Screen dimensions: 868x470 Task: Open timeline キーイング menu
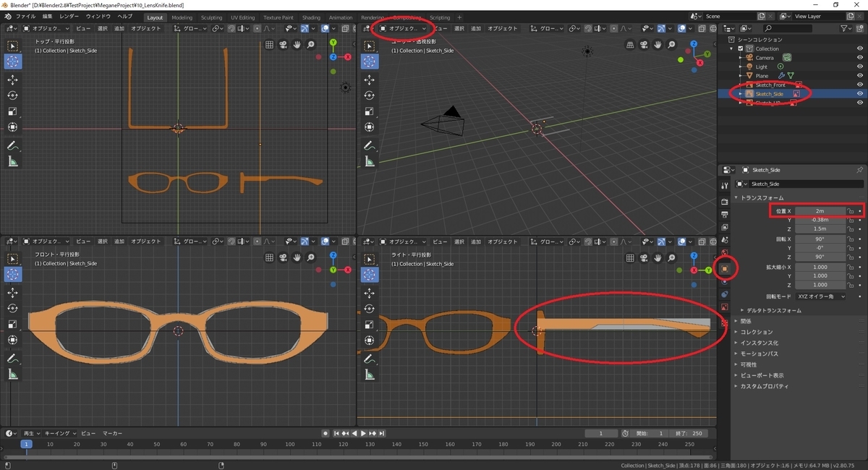tap(59, 433)
